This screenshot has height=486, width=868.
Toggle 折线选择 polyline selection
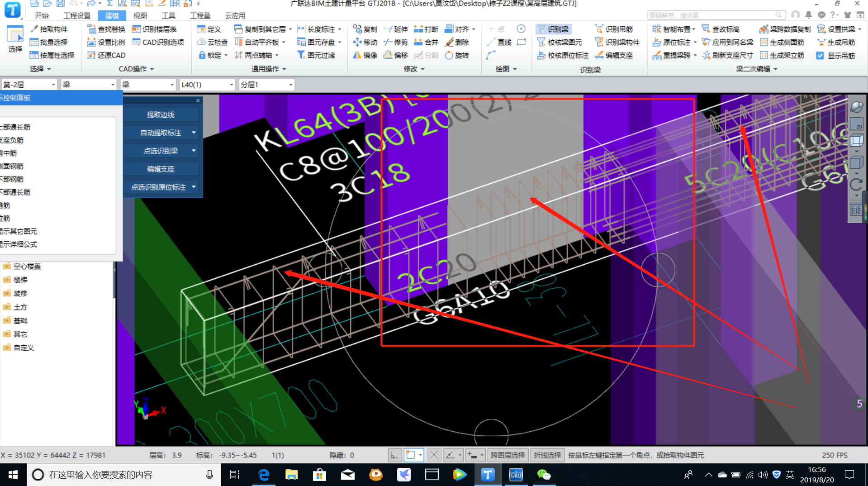tap(547, 455)
